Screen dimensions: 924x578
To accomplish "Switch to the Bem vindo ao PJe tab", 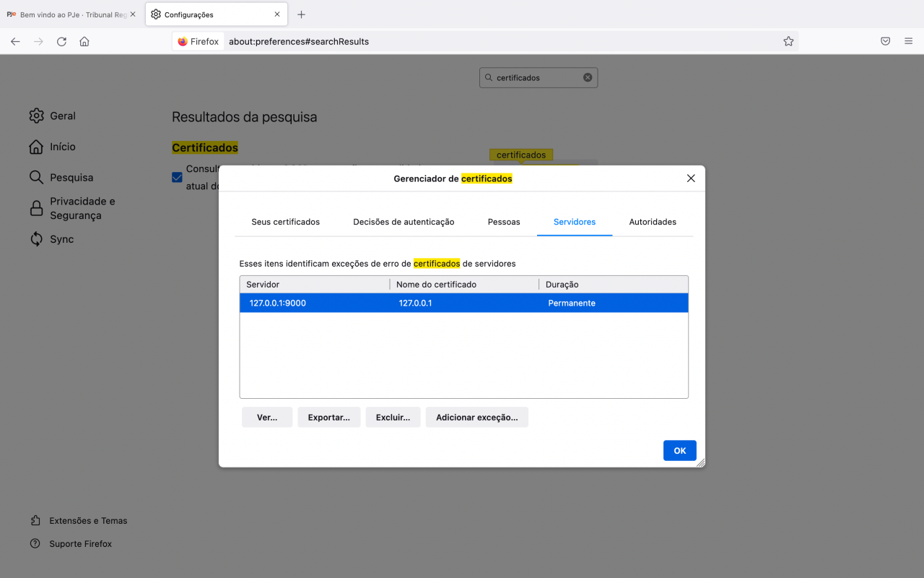I will pos(71,14).
